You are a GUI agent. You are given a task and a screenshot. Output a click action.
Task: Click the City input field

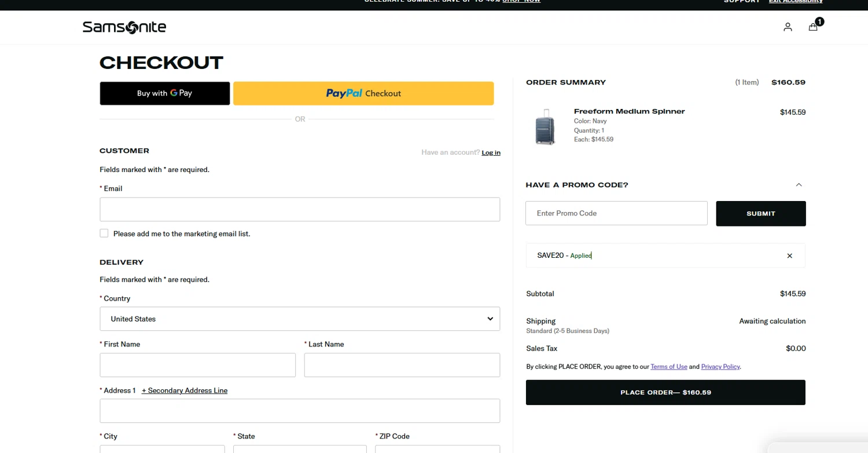click(162, 449)
